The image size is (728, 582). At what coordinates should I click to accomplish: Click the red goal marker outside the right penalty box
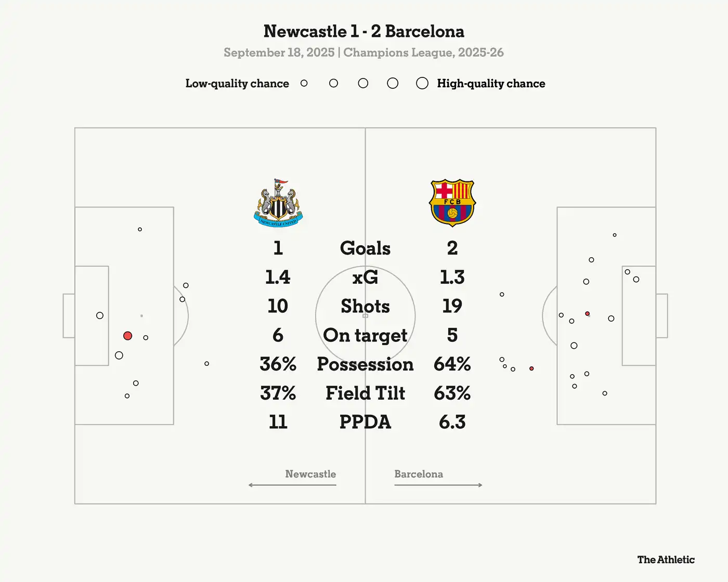531,368
